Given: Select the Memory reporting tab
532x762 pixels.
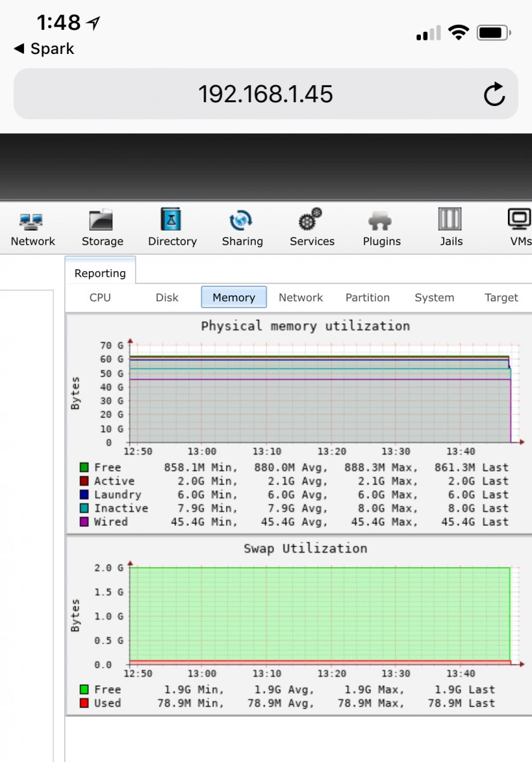Looking at the screenshot, I should [234, 297].
